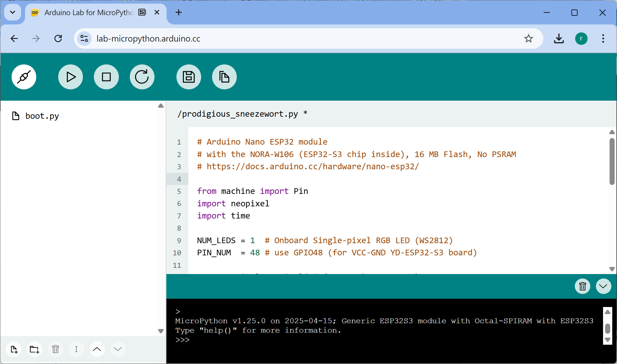Click the terminal scrollbar thumb
Screen dimensions: 617x364
click(607, 328)
